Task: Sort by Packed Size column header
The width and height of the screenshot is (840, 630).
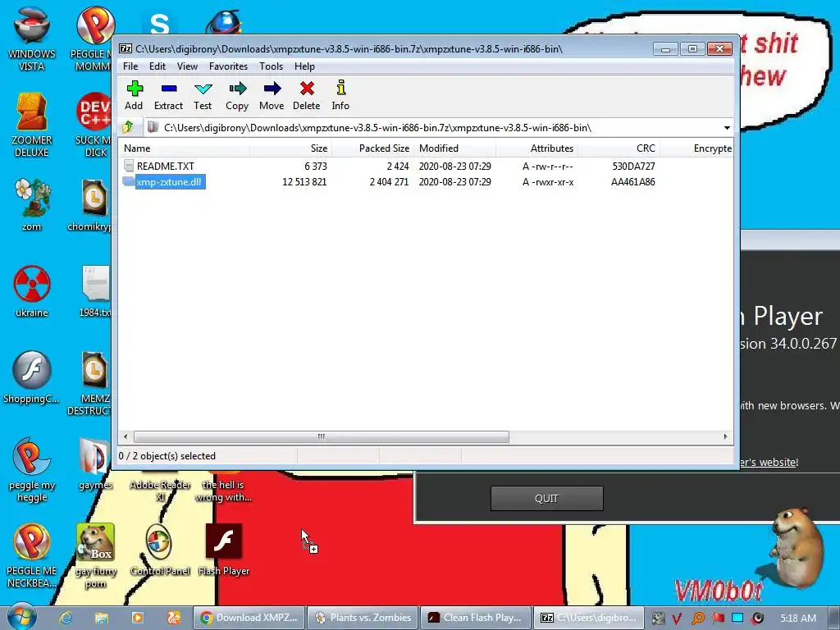Action: (373, 148)
